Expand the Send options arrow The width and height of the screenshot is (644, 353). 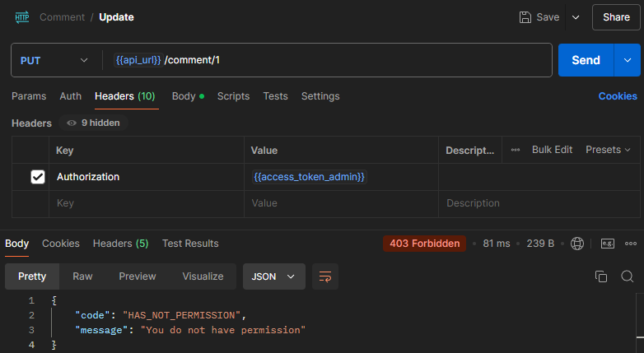628,60
